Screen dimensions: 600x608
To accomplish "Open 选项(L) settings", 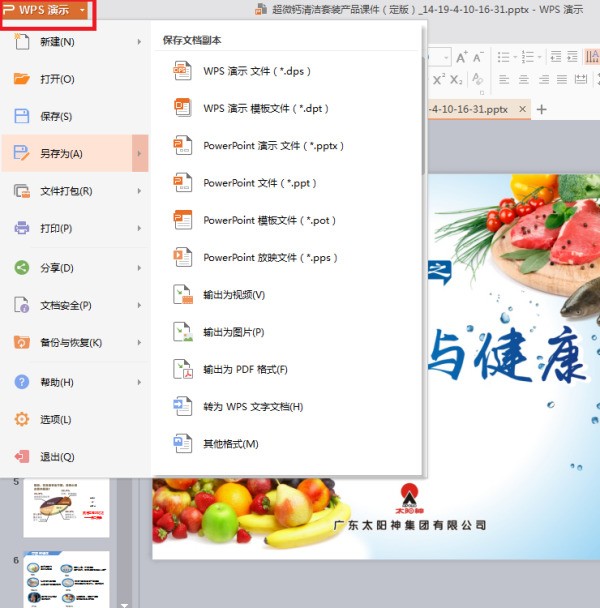I will (x=55, y=419).
